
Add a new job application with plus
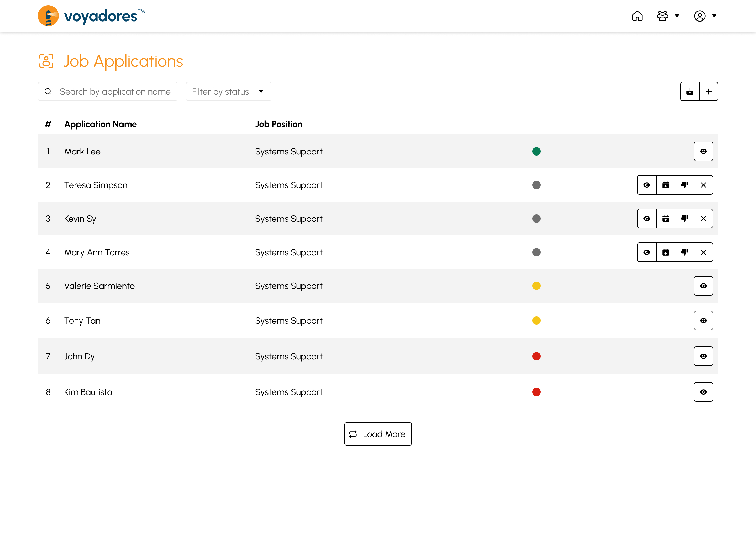(709, 91)
